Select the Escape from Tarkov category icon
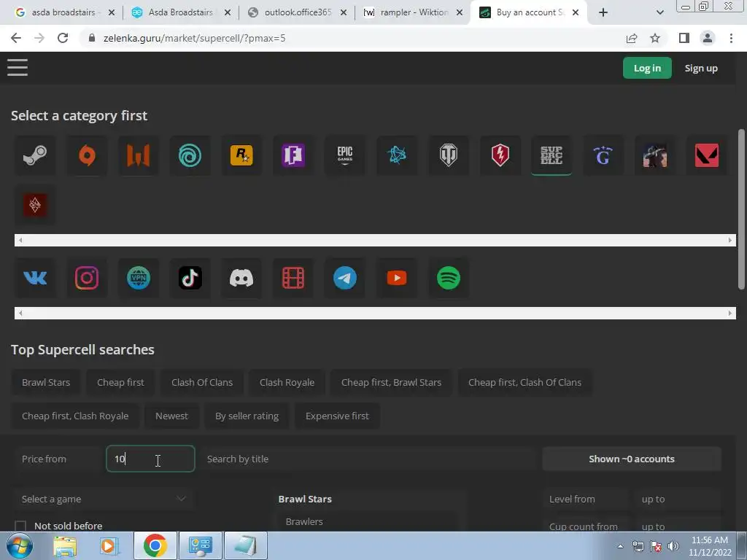 pos(655,155)
